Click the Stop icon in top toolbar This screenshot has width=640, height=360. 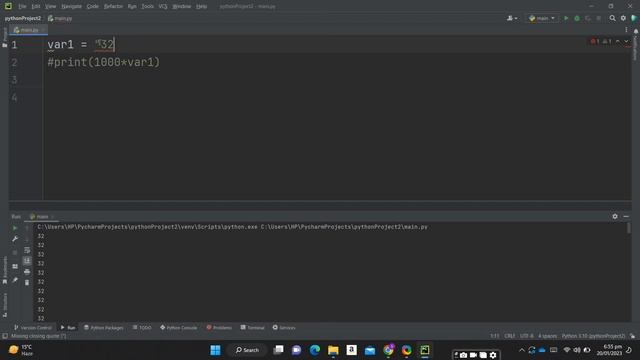click(x=598, y=18)
